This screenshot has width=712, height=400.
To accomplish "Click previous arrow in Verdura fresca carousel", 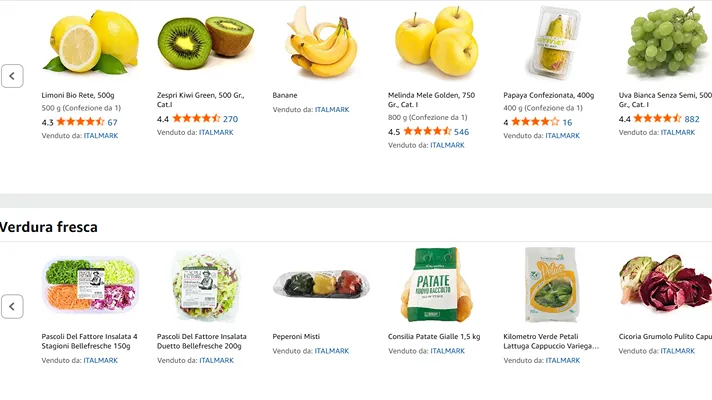I will 12,307.
